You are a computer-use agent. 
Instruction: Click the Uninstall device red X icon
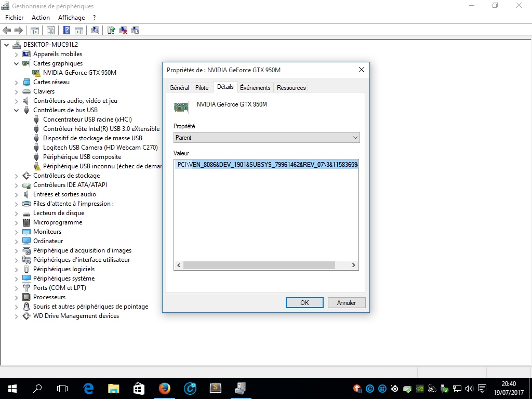(123, 31)
